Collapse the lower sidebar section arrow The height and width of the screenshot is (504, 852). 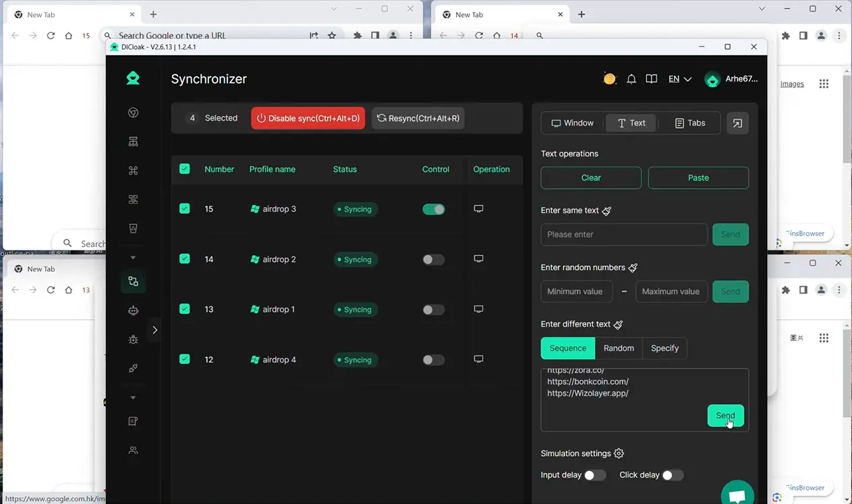133,397
